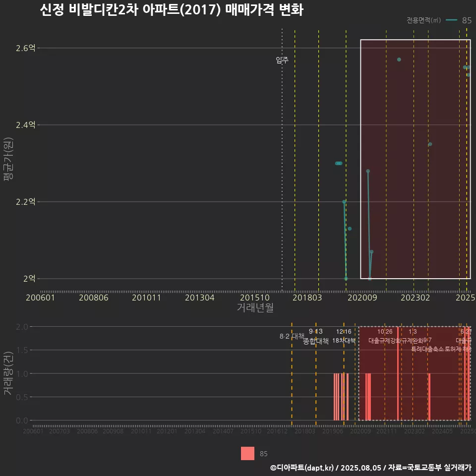Select the isolated data point near 2.35억
Image resolution: width=476 pixels, height=476 pixels.
[430, 144]
